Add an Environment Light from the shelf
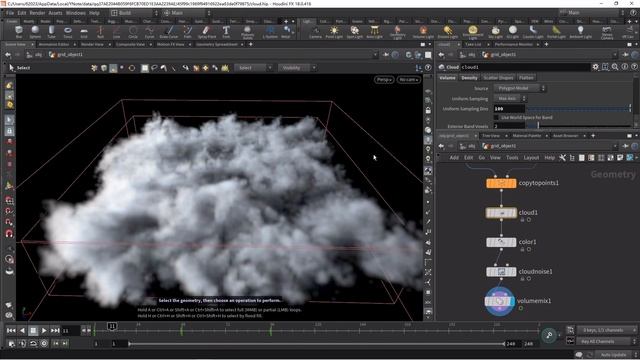The height and width of the screenshot is (360, 640). pos(473,31)
